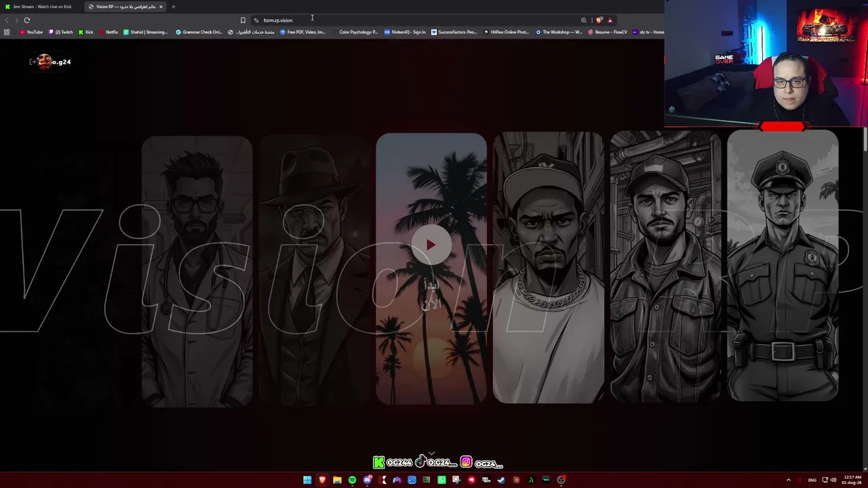Open the o.g24 profile avatar
Viewport: 868px width, 488px height.
pos(45,62)
